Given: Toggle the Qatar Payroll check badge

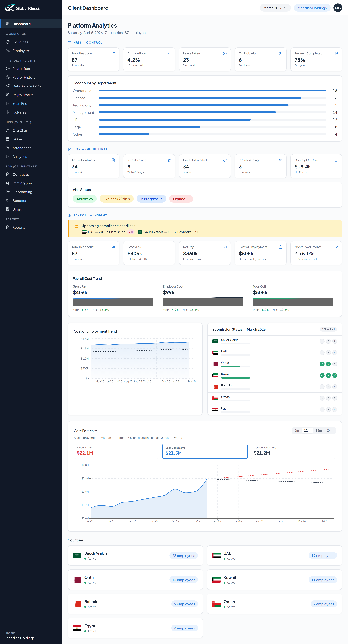Looking at the screenshot, I should click(x=328, y=364).
